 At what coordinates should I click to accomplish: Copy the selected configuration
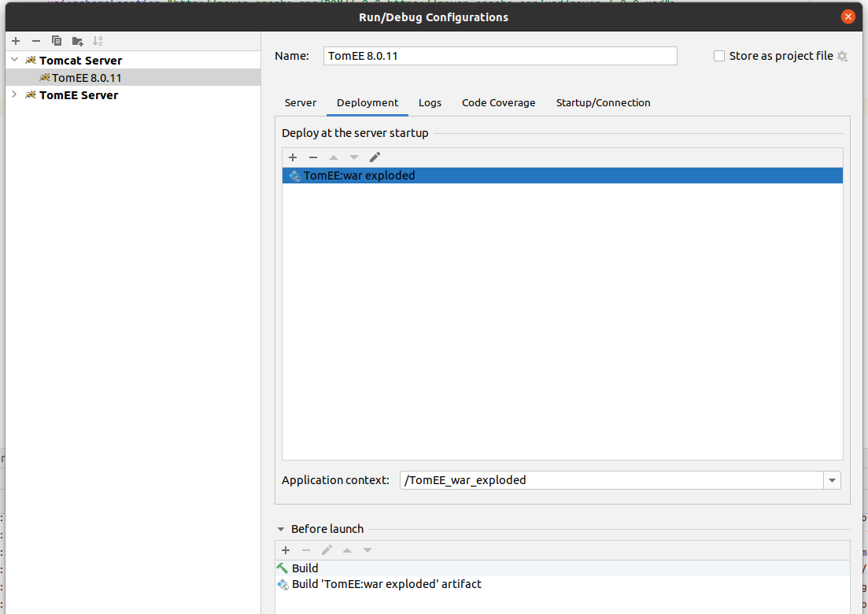coord(57,41)
